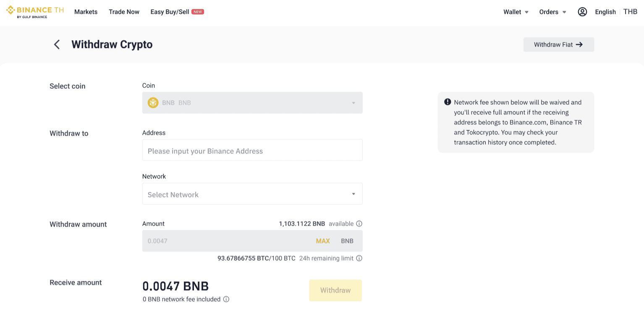This screenshot has width=644, height=317.
Task: Click the exclamation notice icon
Action: click(x=448, y=102)
